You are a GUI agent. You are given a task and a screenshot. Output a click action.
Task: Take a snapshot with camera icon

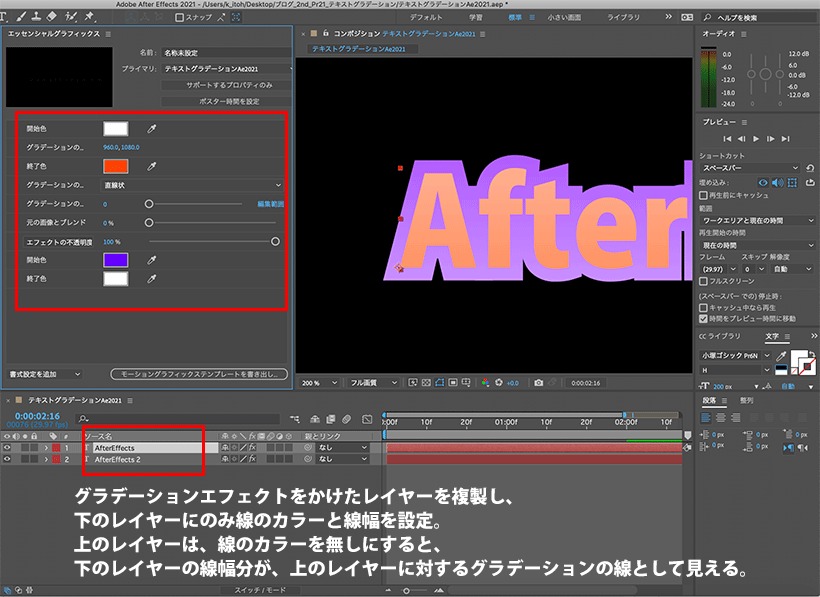(x=538, y=383)
